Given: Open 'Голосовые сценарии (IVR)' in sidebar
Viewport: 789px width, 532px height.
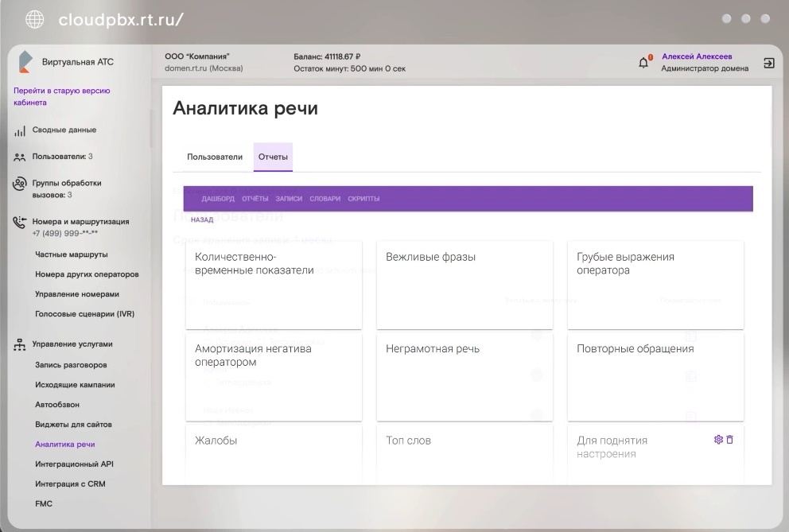Looking at the screenshot, I should pyautogui.click(x=84, y=314).
